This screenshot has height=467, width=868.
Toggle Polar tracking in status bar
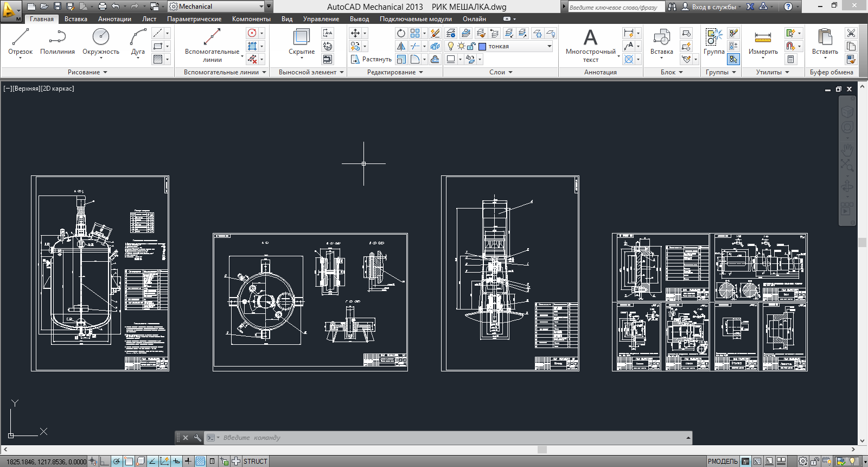coord(117,461)
